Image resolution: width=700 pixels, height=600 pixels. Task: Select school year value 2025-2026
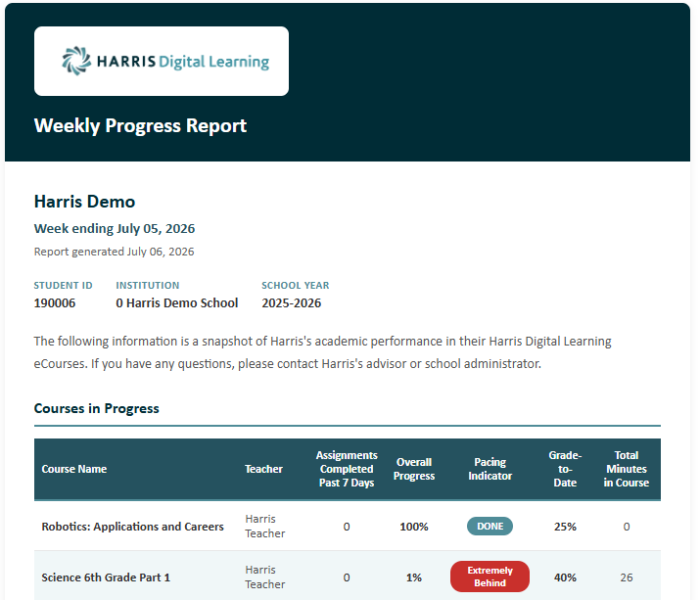point(291,303)
